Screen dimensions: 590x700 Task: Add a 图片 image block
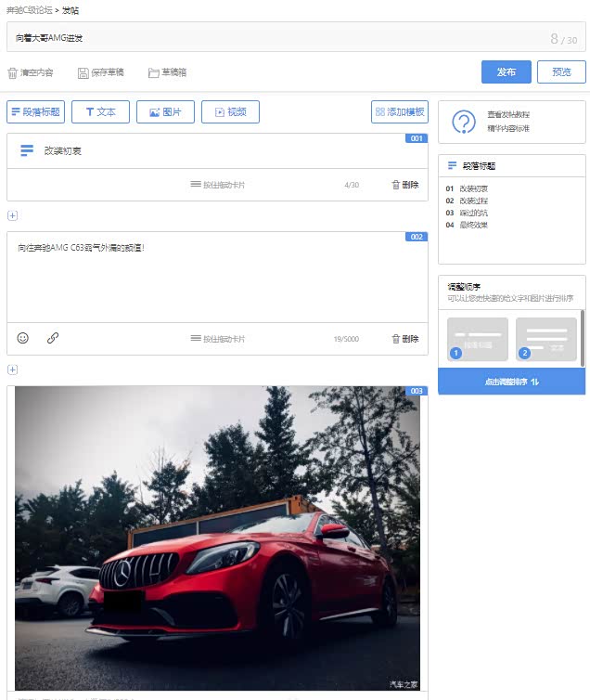(165, 112)
